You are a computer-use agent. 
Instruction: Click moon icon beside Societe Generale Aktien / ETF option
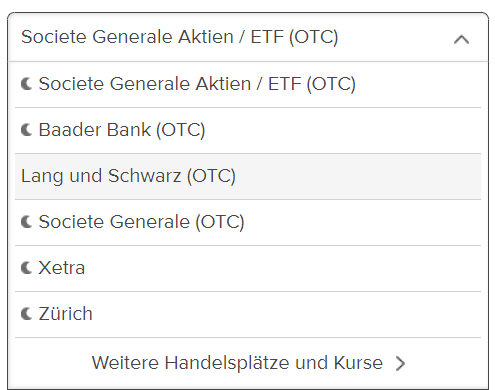[26, 84]
